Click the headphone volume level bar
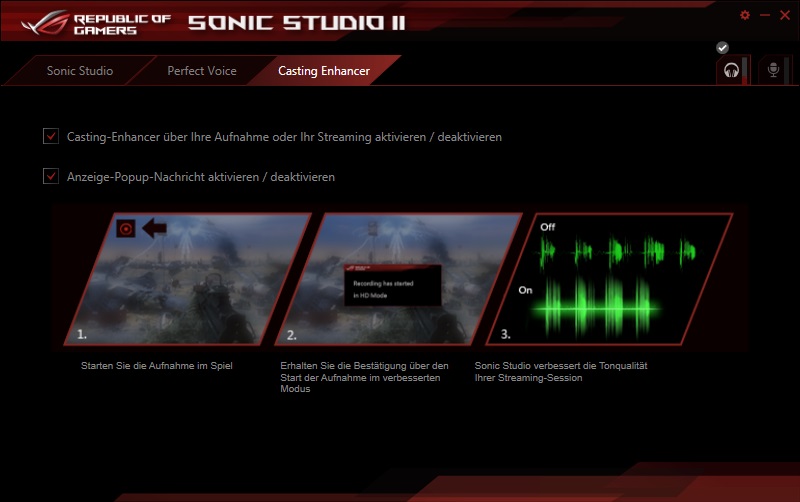800x502 pixels. (744, 70)
